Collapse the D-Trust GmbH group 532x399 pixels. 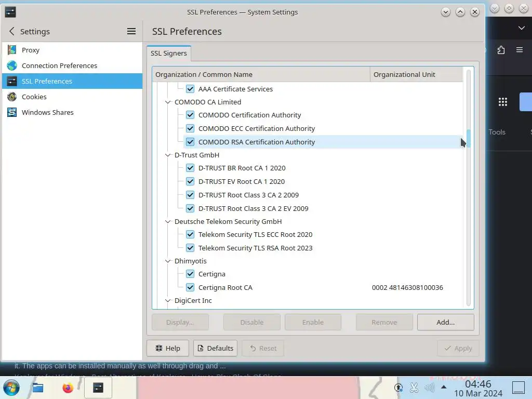pyautogui.click(x=168, y=155)
